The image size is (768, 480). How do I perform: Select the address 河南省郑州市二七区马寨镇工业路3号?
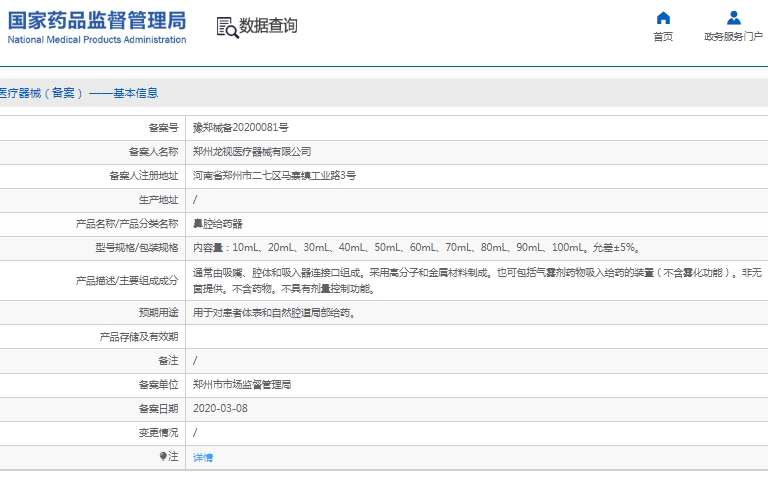(x=274, y=175)
